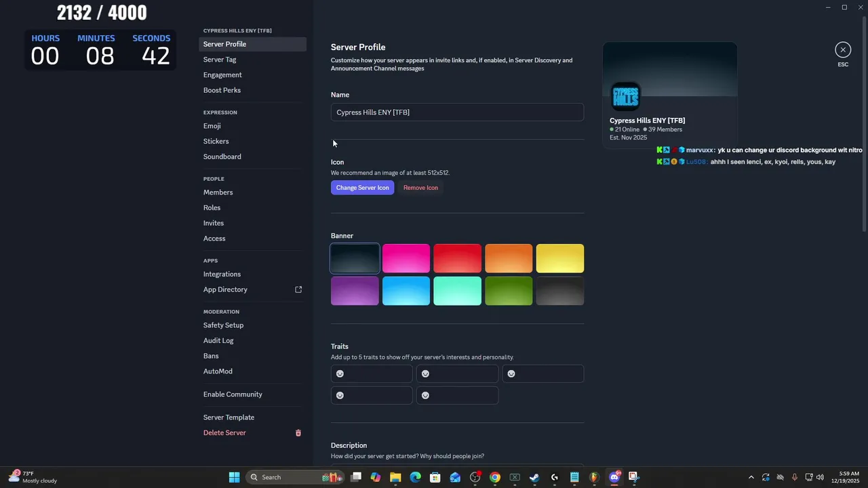Screen dimensions: 868x488
Task: Close settings with the ESC X icon
Action: pyautogui.click(x=843, y=49)
